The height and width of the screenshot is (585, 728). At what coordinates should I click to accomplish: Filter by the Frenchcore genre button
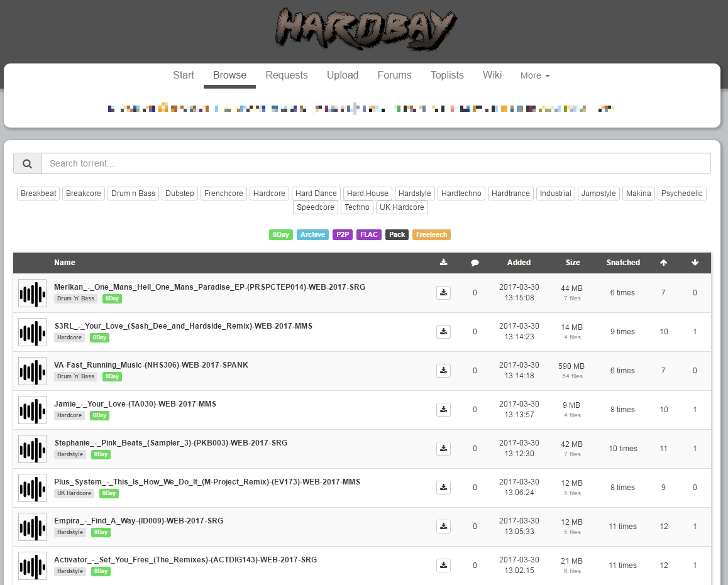[223, 194]
